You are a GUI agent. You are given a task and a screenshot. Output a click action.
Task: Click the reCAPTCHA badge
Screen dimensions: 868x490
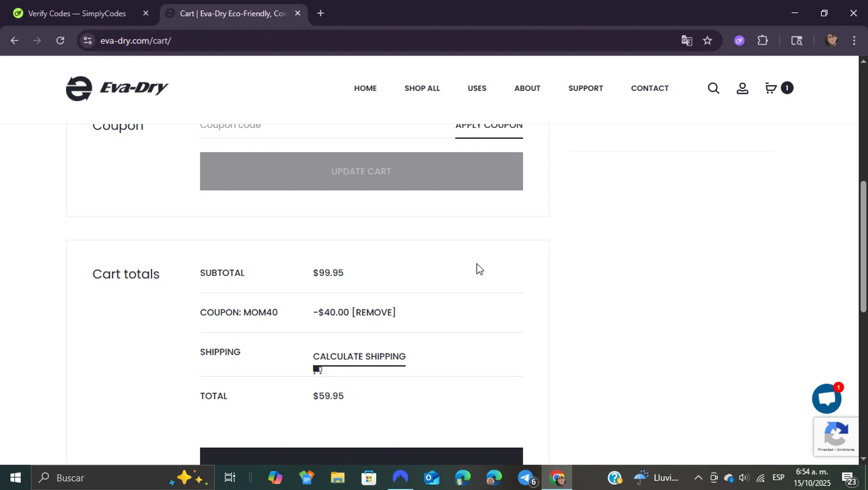836,437
